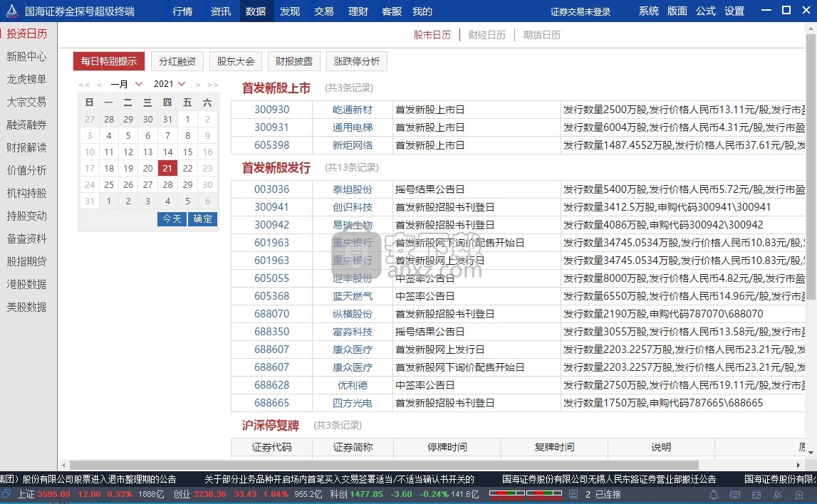Open 龙虎榜单 in sidebar
This screenshot has width=817, height=504.
point(26,79)
